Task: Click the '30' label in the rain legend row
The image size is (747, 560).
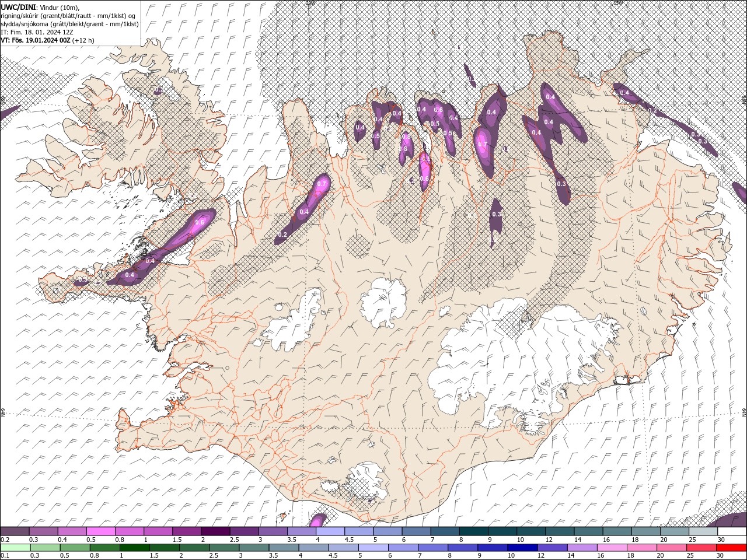Action: click(x=721, y=556)
